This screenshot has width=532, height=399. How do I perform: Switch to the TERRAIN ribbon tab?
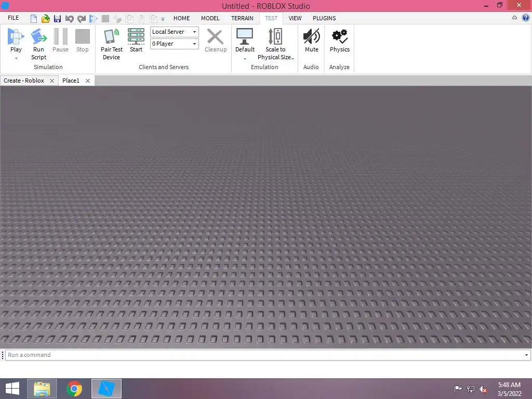click(242, 18)
